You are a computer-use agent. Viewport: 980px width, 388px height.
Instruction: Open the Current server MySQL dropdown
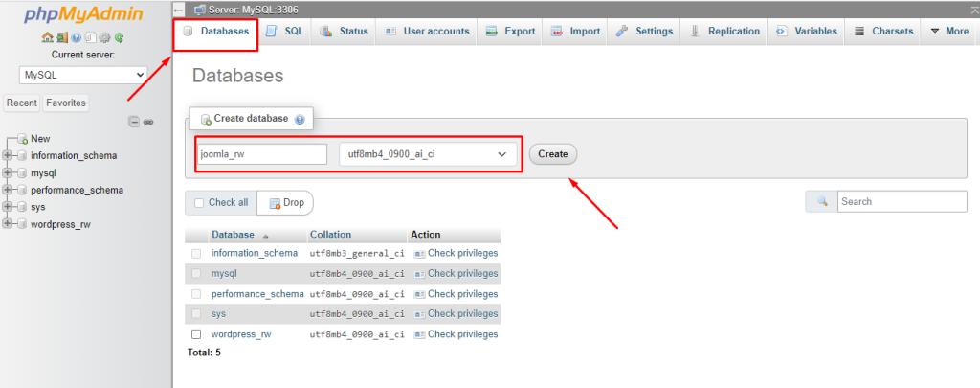click(83, 75)
